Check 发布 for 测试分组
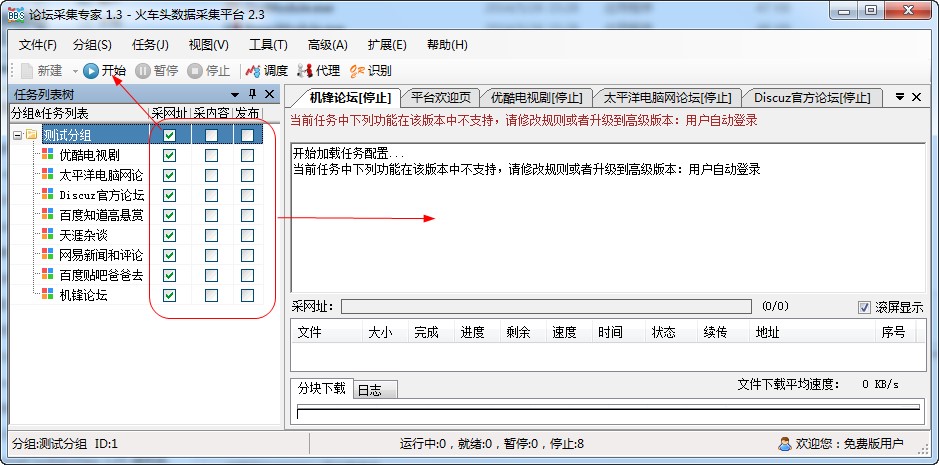 tap(247, 135)
